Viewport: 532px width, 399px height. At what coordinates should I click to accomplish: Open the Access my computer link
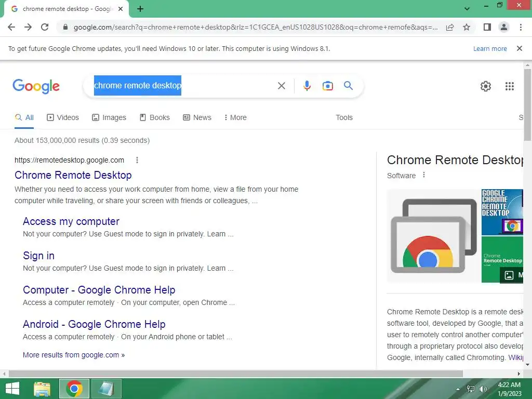71,221
